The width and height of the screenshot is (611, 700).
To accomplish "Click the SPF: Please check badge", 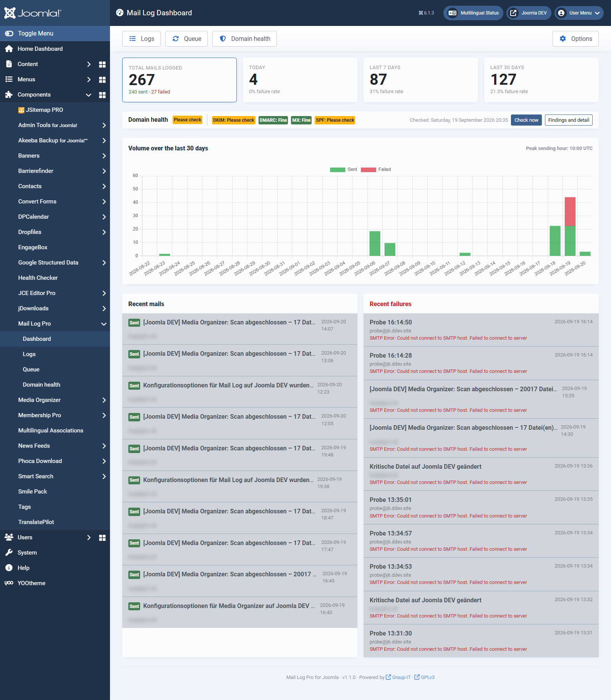I will point(335,120).
